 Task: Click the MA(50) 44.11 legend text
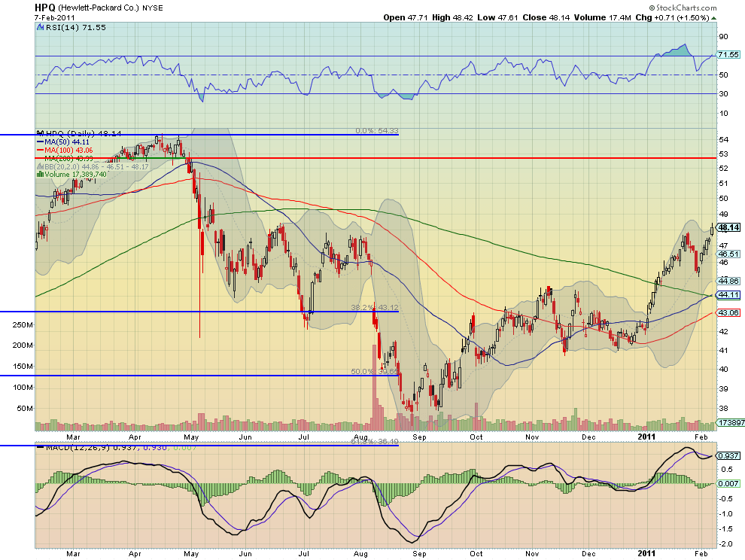pyautogui.click(x=66, y=142)
